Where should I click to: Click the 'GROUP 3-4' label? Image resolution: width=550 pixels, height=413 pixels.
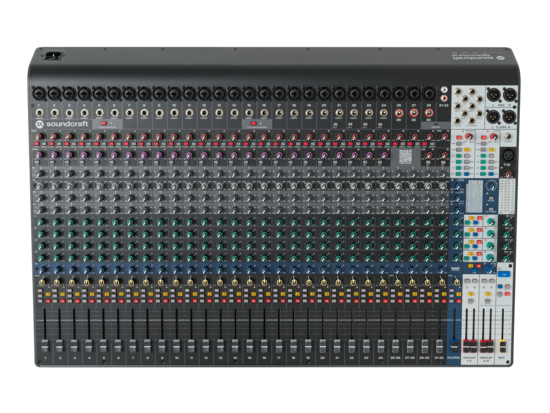pos(486,359)
